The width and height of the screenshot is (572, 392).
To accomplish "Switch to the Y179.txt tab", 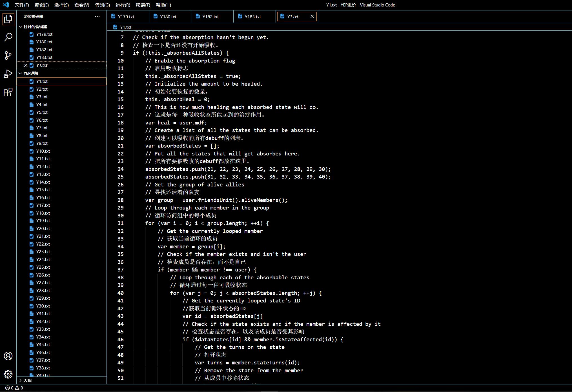I will point(128,17).
